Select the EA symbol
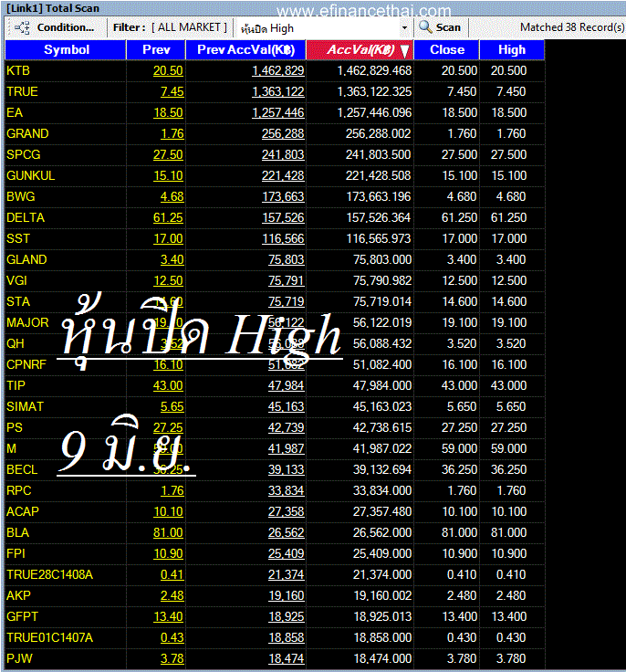The image size is (626, 672). [14, 112]
